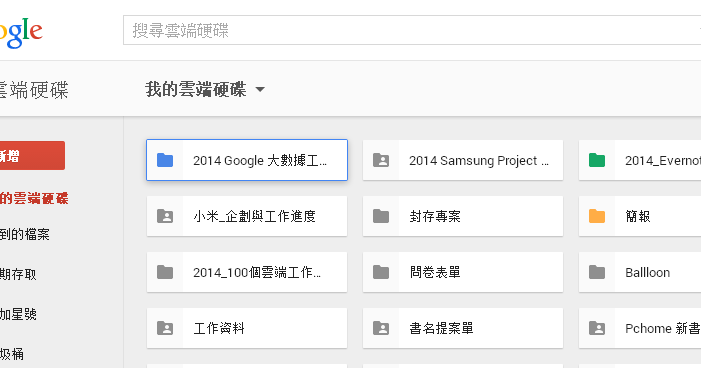This screenshot has width=701, height=368.
Task: Click the Google logo
Action: tap(21, 33)
